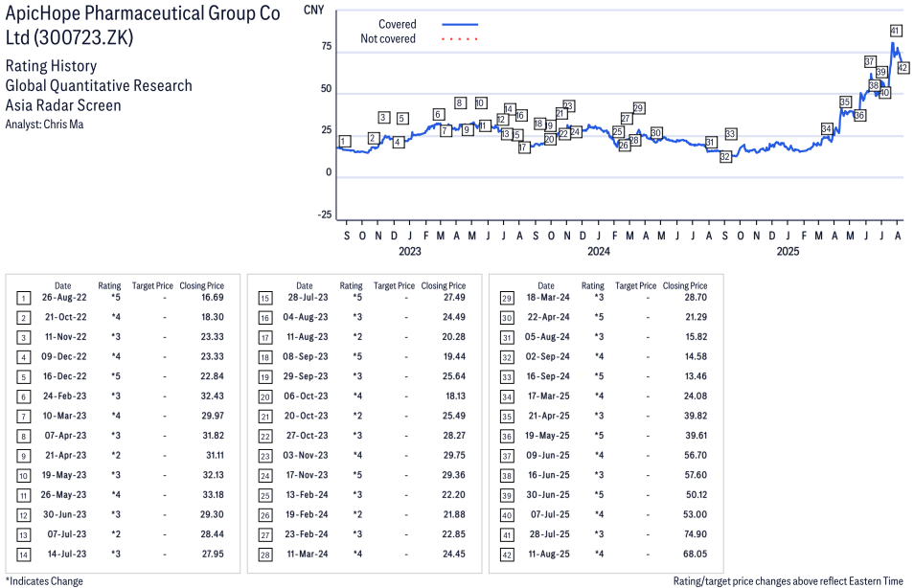Image resolution: width=914 pixels, height=588 pixels.
Task: Click closing price 68.05
Action: coord(695,554)
